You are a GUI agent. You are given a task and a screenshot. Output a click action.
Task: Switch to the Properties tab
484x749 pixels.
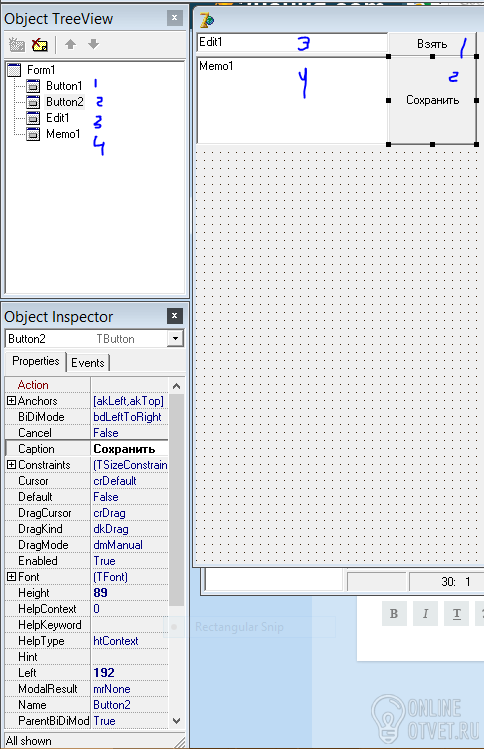pyautogui.click(x=36, y=361)
